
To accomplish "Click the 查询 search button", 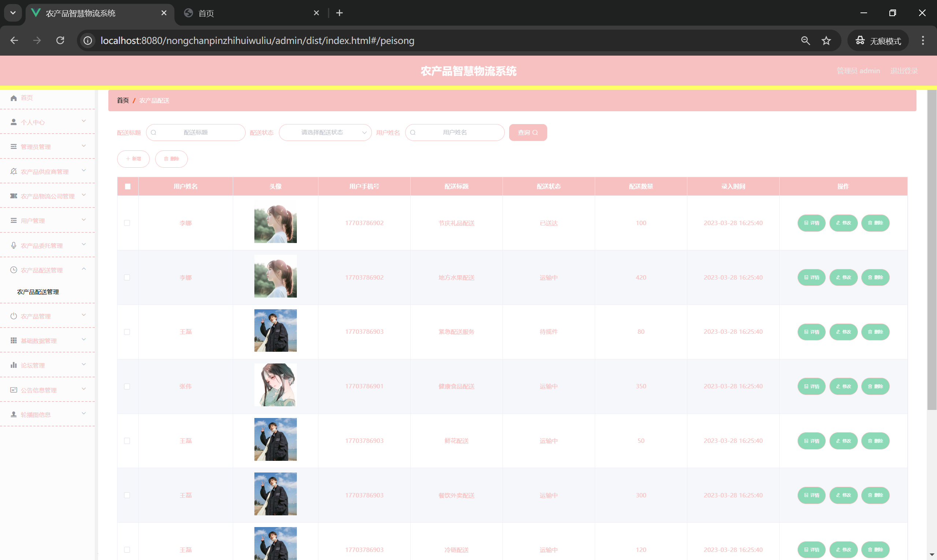I will [x=527, y=132].
